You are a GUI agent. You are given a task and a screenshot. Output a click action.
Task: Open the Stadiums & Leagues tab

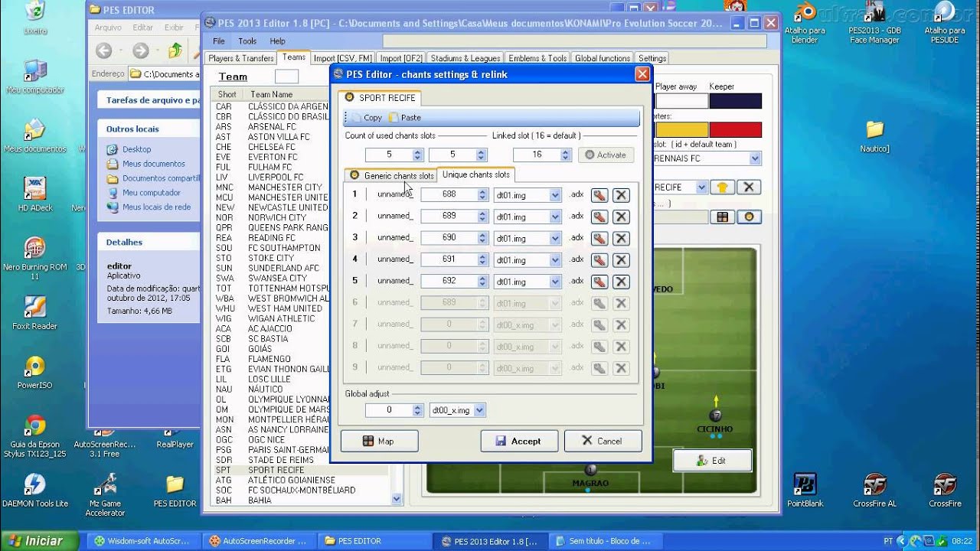pyautogui.click(x=465, y=58)
